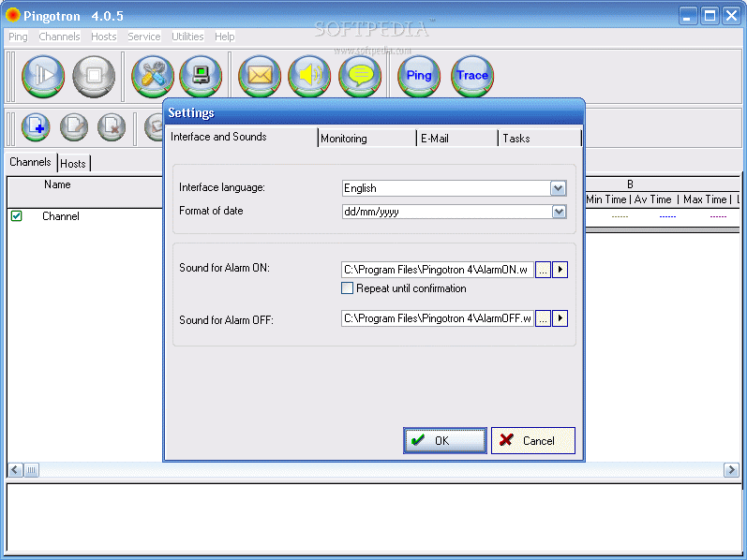Click the Pingotron app icon in title bar

pyautogui.click(x=12, y=15)
